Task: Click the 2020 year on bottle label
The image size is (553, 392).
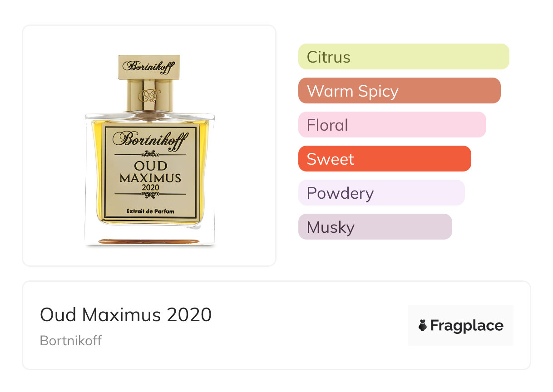Action: click(150, 187)
